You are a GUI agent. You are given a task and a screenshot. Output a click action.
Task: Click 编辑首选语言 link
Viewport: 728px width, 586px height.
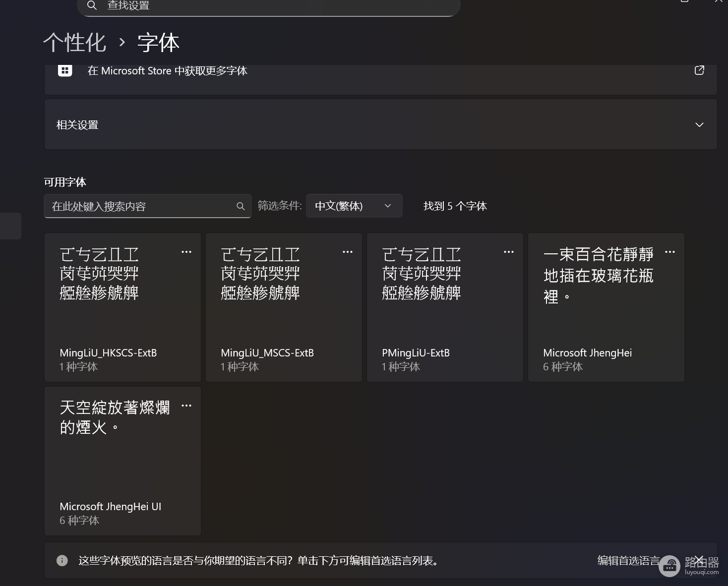tap(628, 561)
